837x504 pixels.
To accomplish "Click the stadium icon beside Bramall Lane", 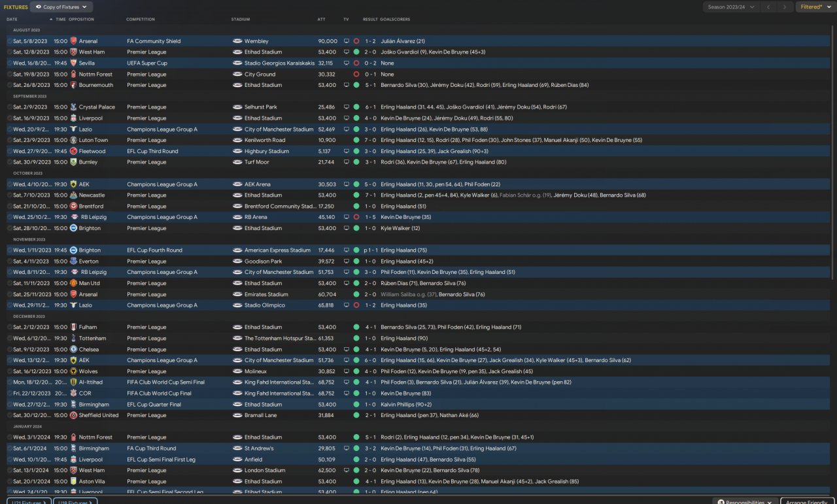I will (x=237, y=415).
